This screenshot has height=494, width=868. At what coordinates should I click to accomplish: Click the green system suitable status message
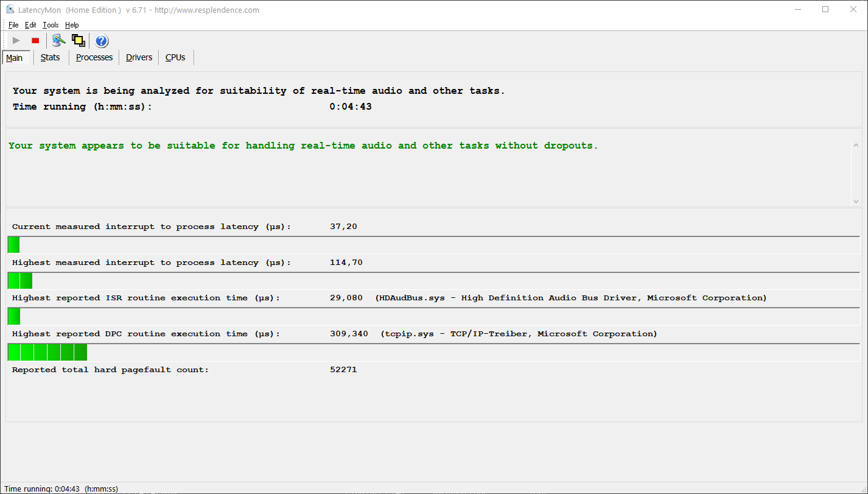(x=303, y=146)
